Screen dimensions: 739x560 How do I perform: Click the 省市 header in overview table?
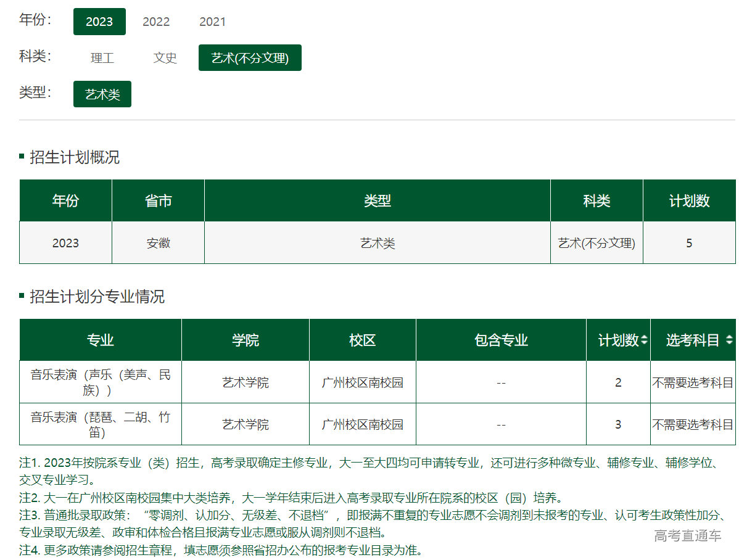pyautogui.click(x=158, y=201)
